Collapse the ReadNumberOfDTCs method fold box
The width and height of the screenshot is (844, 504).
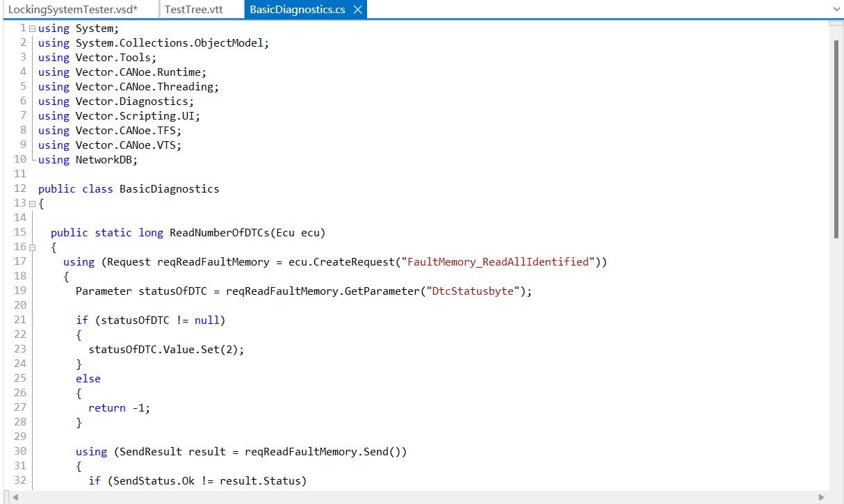coord(32,247)
